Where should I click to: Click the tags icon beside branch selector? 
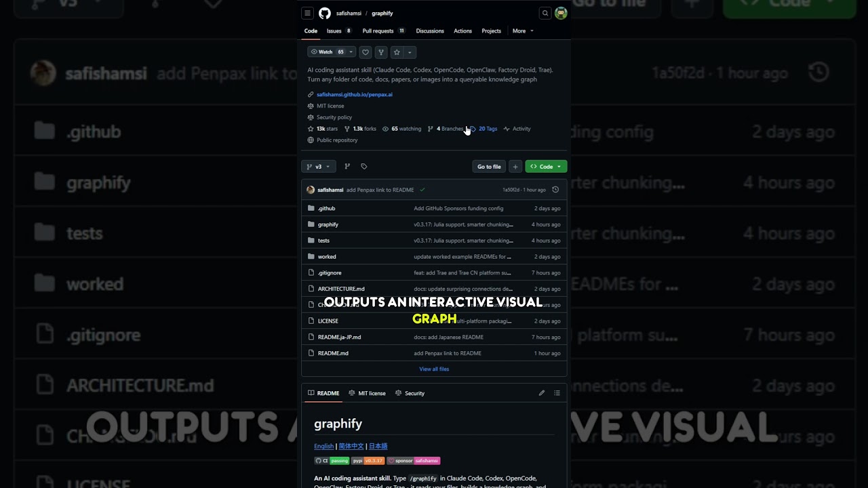[x=363, y=167]
